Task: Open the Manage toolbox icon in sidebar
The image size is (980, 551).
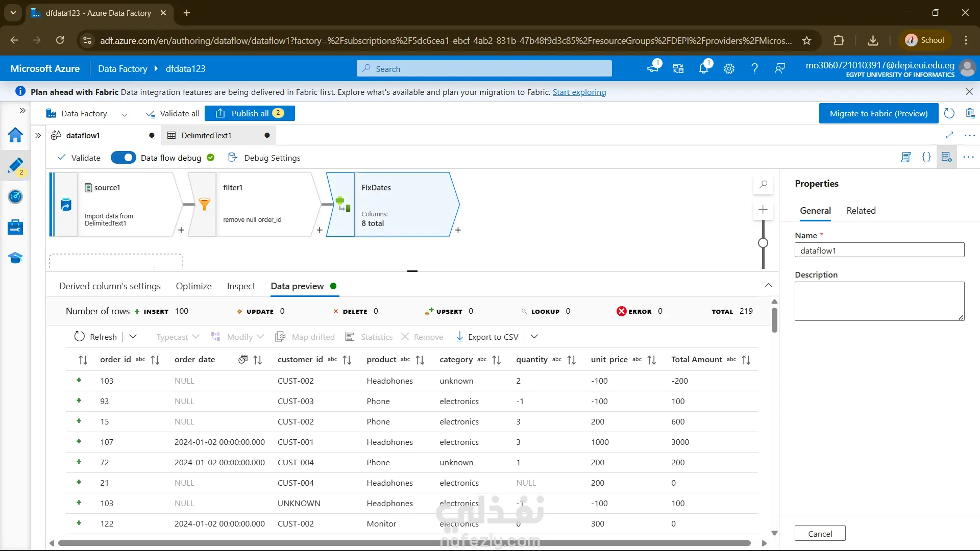Action: pos(15,227)
